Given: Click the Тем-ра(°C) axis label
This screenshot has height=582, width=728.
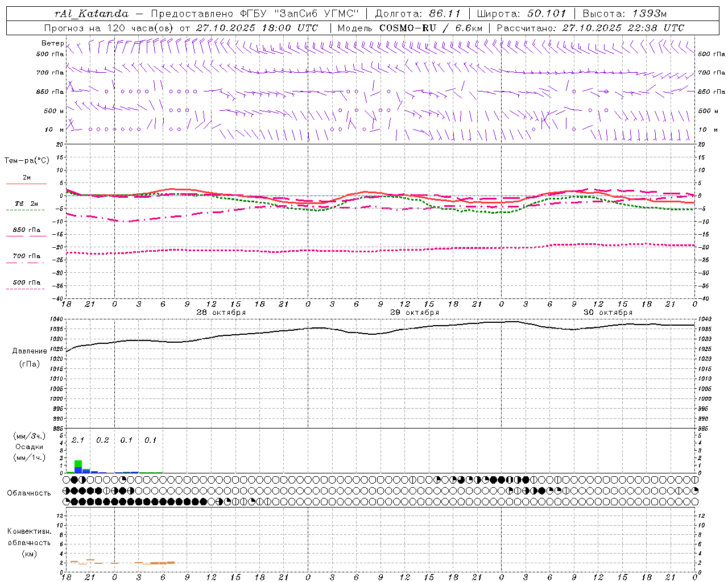Looking at the screenshot, I should click(27, 161).
